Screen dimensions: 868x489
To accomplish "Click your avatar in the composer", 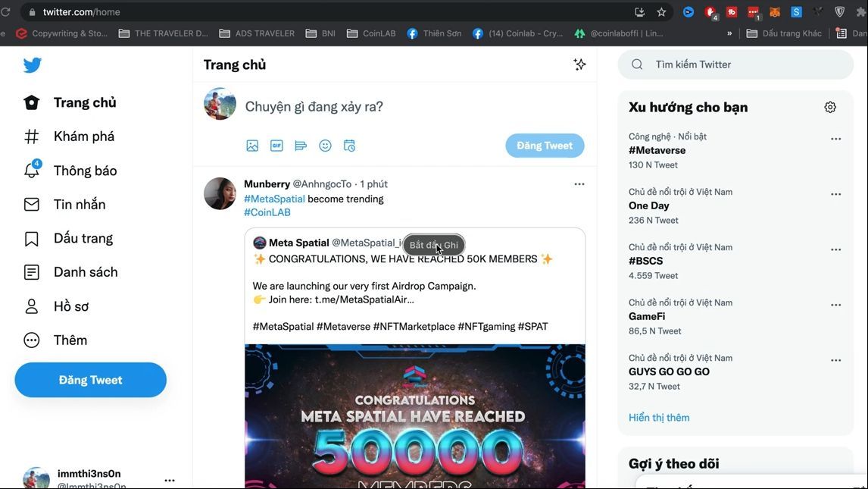I will coord(220,104).
